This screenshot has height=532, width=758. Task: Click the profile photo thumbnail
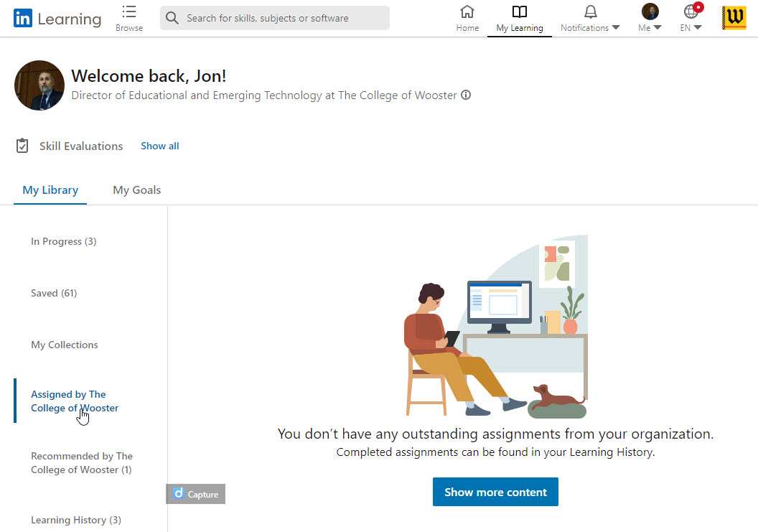(x=39, y=85)
